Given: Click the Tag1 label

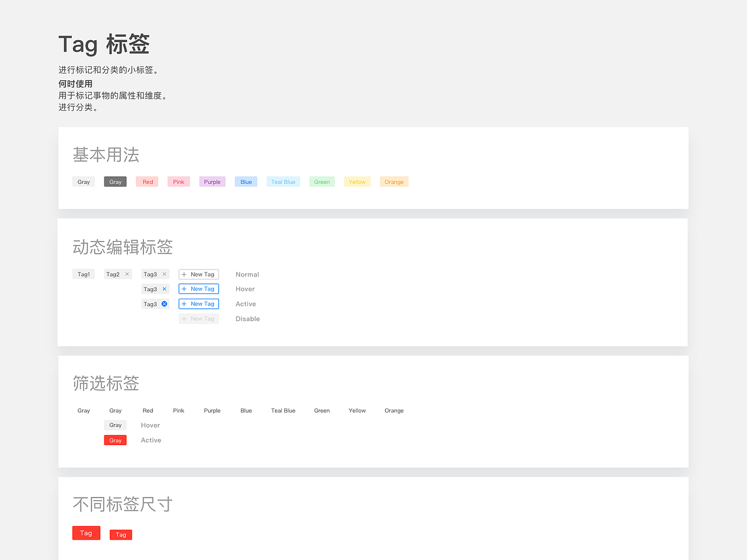Looking at the screenshot, I should click(83, 274).
